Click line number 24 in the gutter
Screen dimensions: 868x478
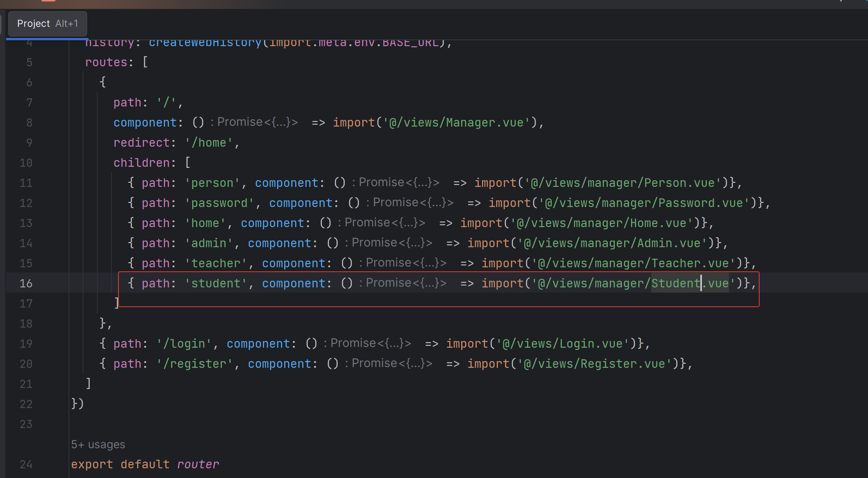point(26,464)
